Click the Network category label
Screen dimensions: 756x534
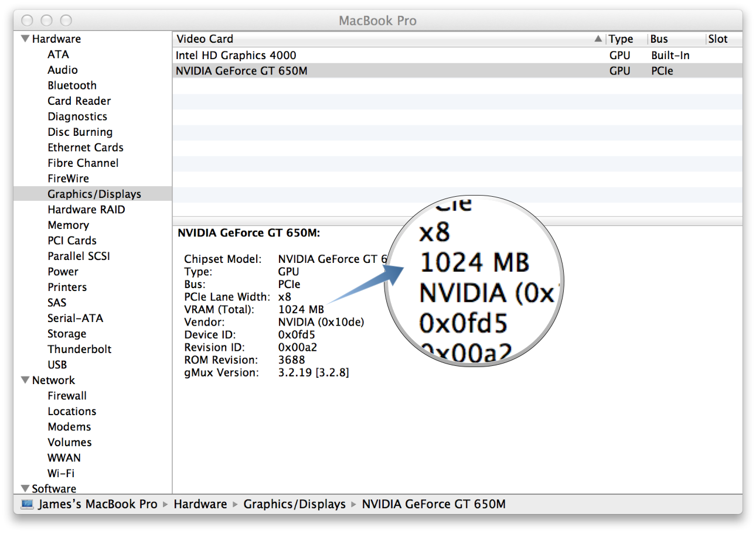tap(53, 381)
